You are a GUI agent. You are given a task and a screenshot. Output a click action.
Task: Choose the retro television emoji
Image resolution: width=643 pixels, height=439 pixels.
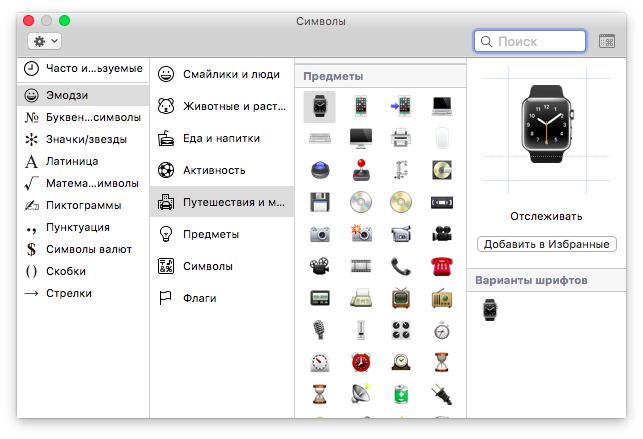[401, 298]
